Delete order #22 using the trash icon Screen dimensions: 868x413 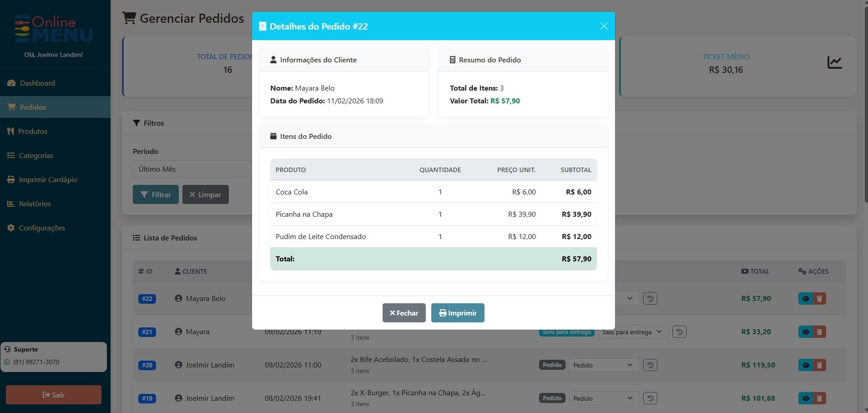point(819,298)
